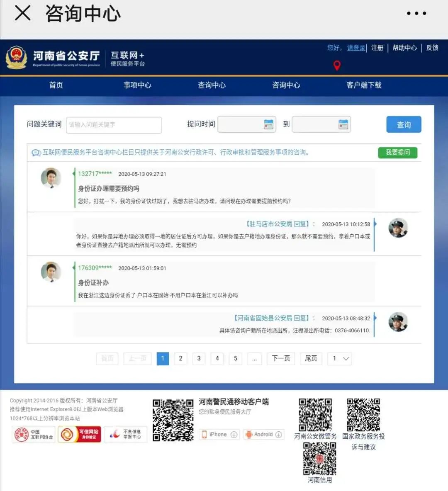Image resolution: width=448 pixels, height=491 pixels.
Task: Click the 中国互联网协会 badge
Action: (34, 434)
